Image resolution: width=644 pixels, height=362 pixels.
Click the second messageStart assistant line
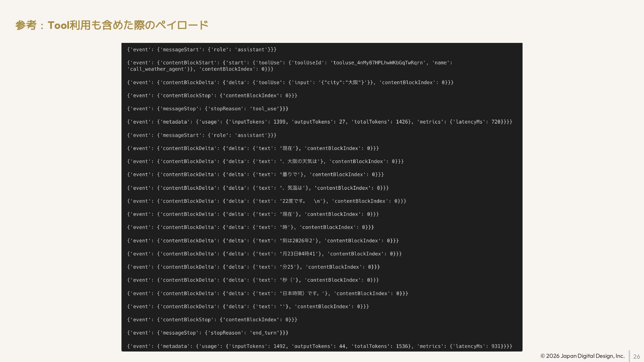pos(202,135)
